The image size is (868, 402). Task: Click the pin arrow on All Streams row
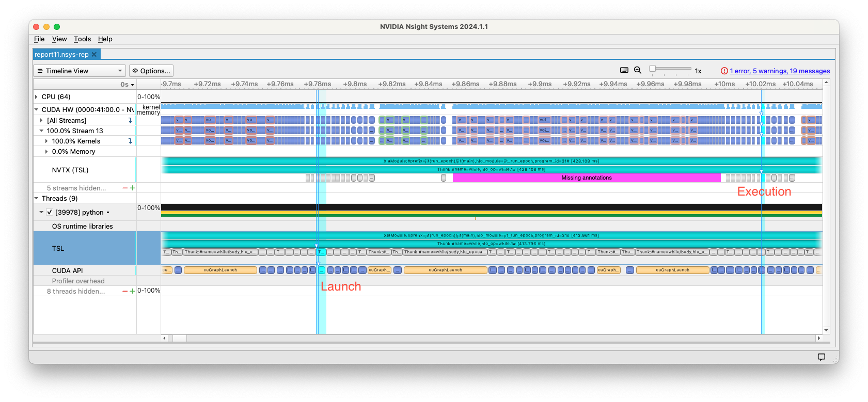[x=130, y=120]
